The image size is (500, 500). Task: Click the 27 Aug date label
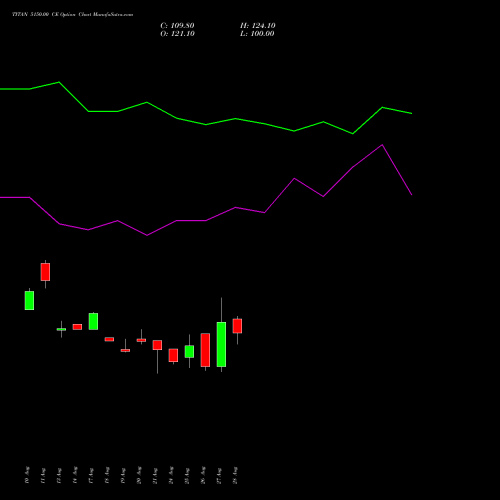point(219,475)
